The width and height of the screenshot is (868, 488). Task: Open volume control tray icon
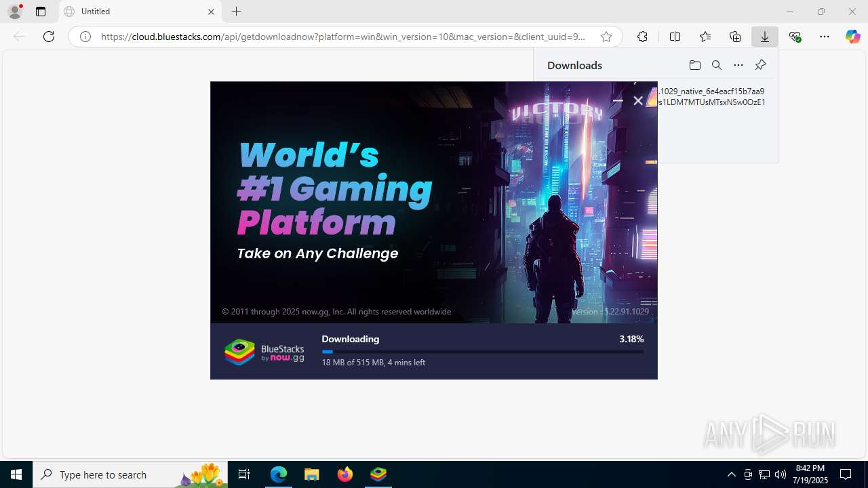[x=781, y=474]
